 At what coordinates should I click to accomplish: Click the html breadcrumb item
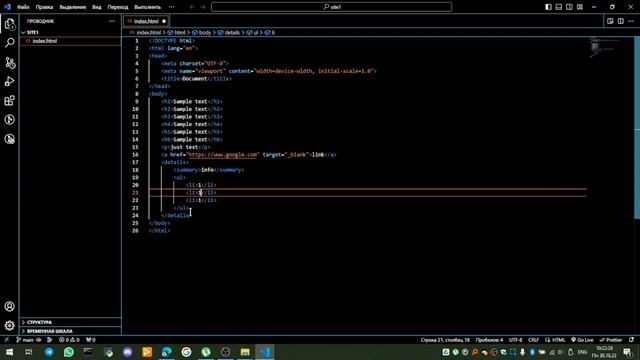click(x=176, y=32)
